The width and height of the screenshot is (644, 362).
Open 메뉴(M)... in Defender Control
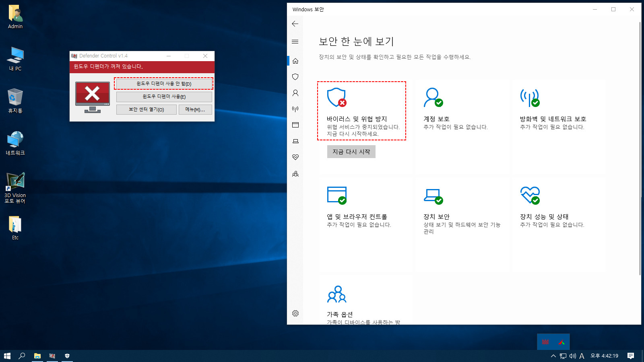(195, 109)
